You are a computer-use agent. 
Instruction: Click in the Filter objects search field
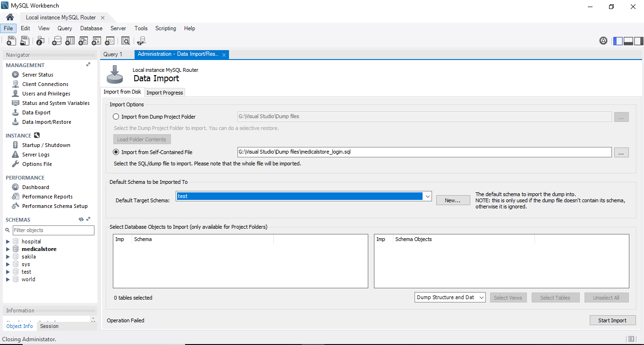point(53,230)
